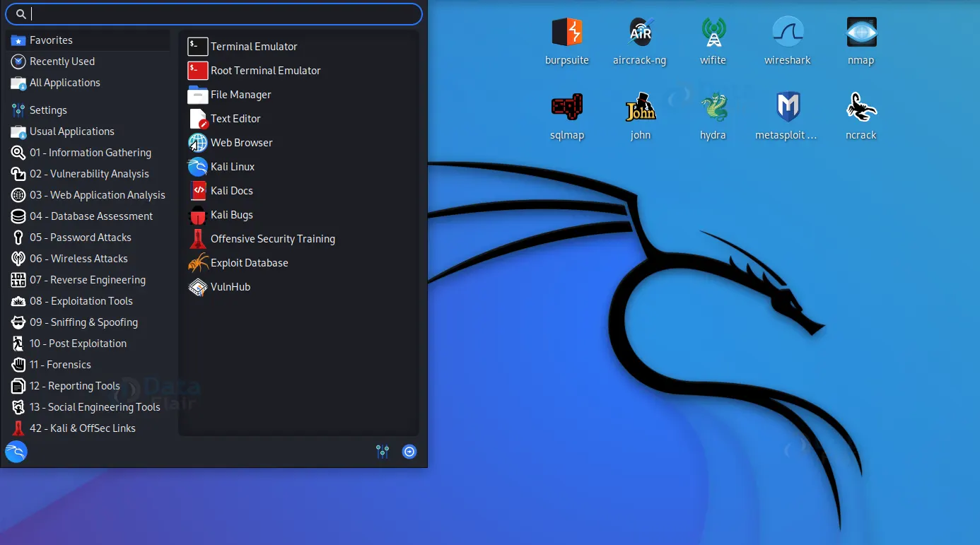Open the Exploit Database link label

(x=250, y=263)
